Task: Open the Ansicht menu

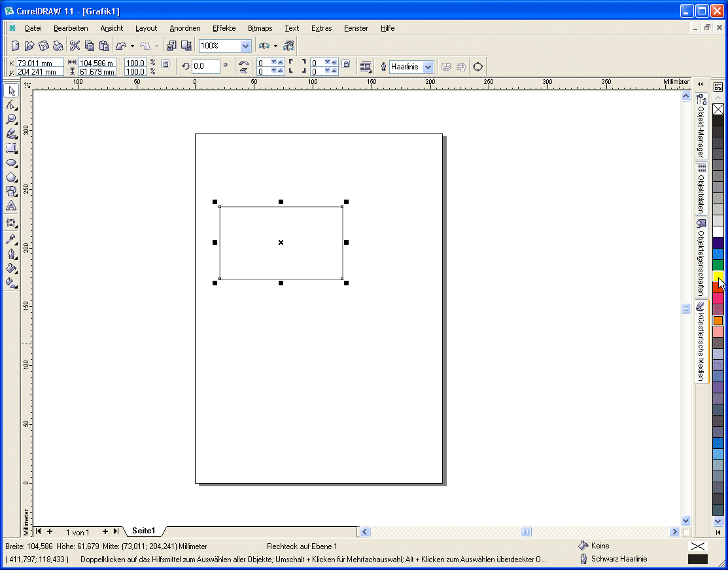Action: (111, 28)
